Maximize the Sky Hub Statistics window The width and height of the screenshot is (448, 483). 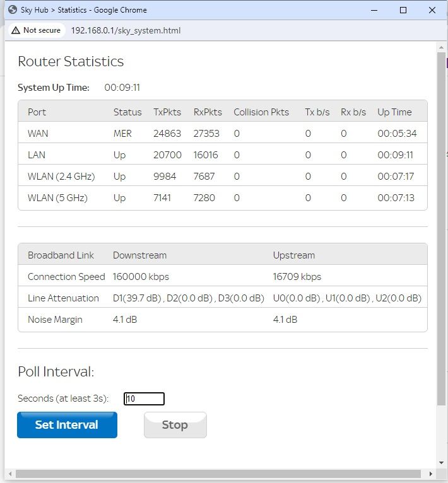(x=403, y=10)
